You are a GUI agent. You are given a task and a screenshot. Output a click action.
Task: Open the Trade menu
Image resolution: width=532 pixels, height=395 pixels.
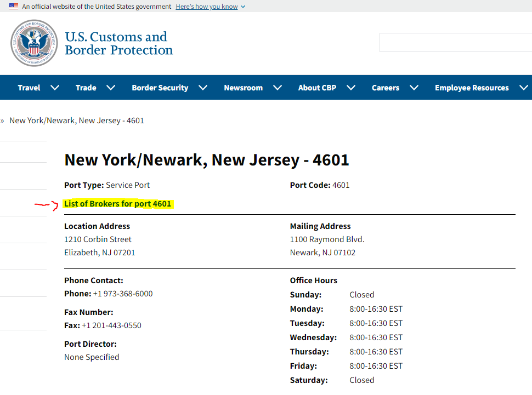point(86,88)
